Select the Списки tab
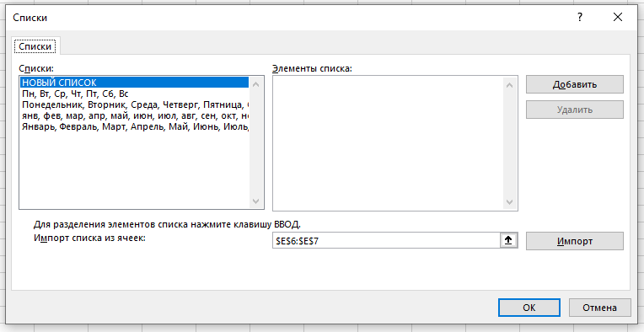 pos(35,46)
